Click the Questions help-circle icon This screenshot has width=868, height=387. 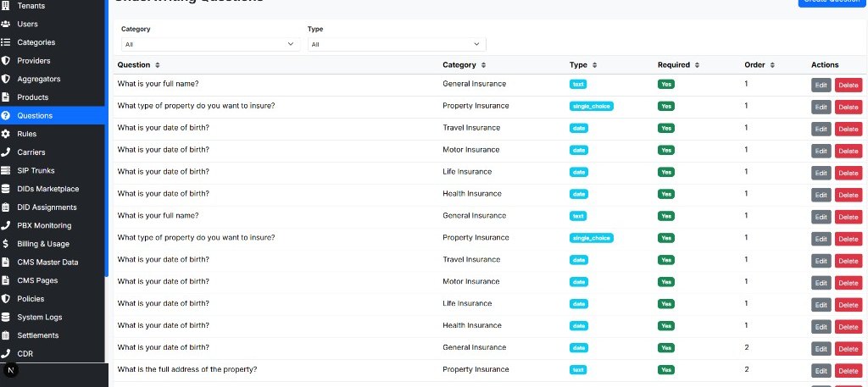click(6, 115)
